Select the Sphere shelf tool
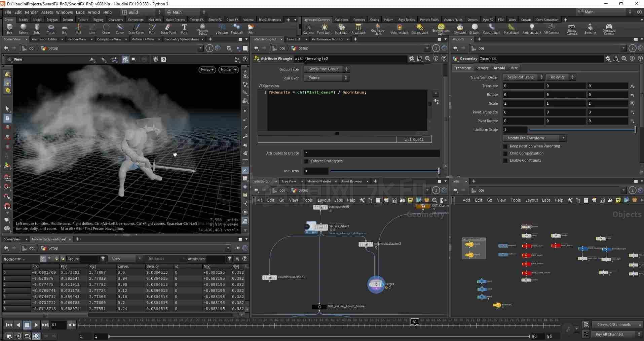The image size is (644, 341). (x=23, y=29)
